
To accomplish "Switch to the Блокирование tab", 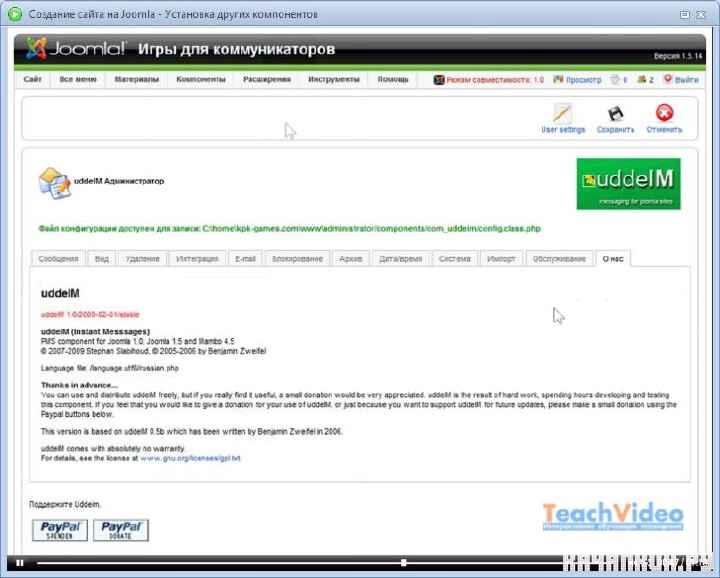I will tap(297, 259).
